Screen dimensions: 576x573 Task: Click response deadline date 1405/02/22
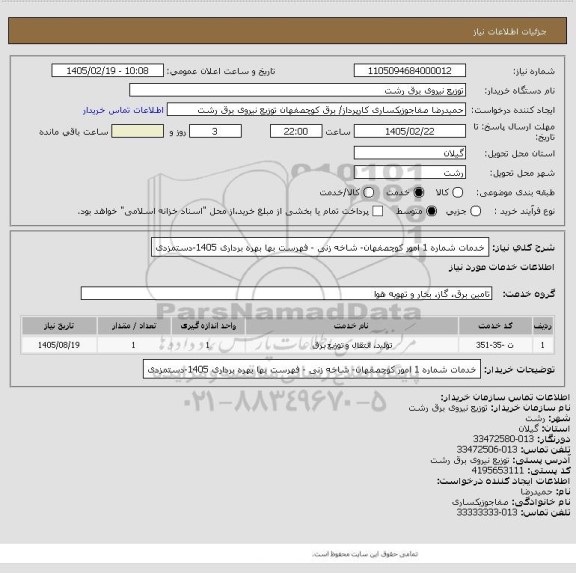(410, 131)
